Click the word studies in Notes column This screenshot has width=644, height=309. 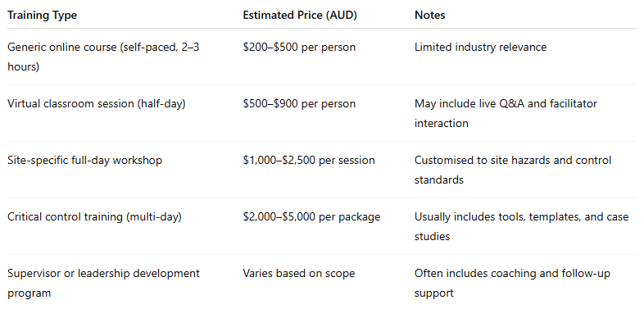pos(432,236)
